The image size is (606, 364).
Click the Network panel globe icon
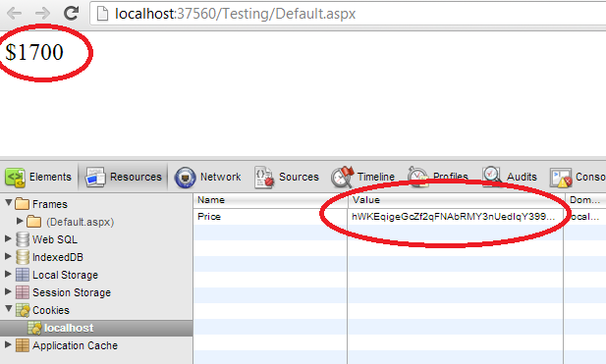coord(185,178)
